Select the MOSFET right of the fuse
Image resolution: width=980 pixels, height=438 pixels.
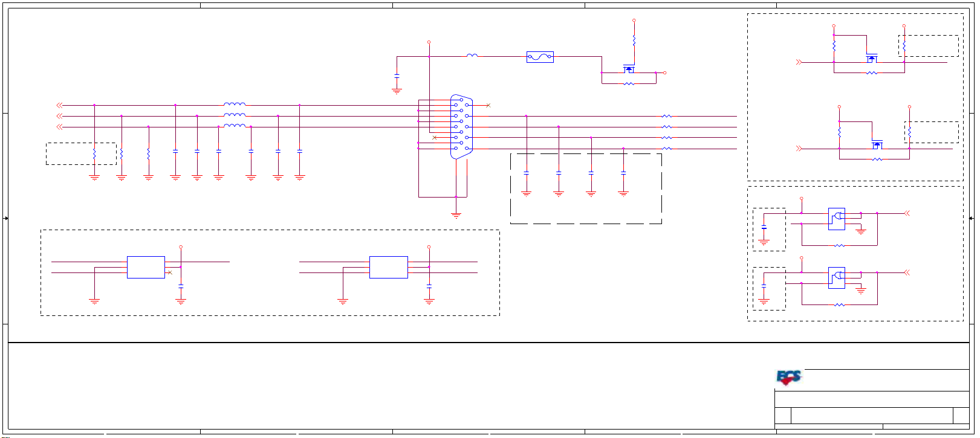(629, 68)
